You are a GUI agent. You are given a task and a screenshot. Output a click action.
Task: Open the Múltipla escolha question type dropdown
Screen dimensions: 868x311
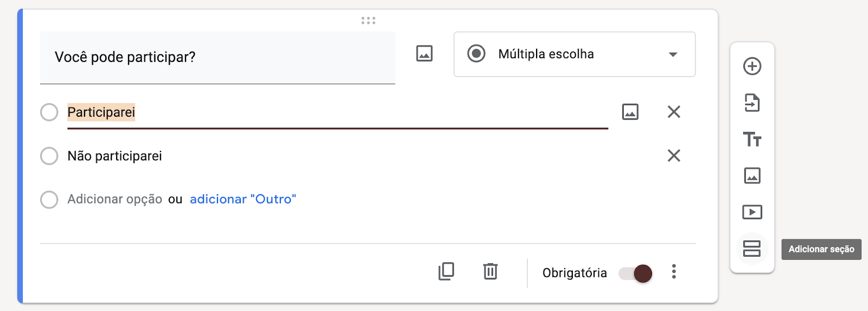click(x=574, y=54)
